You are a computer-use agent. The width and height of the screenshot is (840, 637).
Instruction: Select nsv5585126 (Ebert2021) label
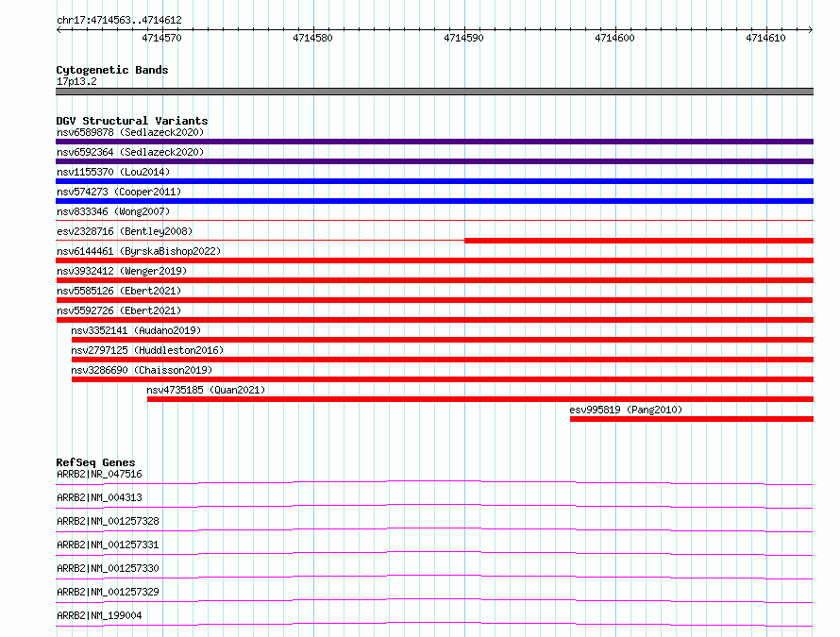(119, 291)
